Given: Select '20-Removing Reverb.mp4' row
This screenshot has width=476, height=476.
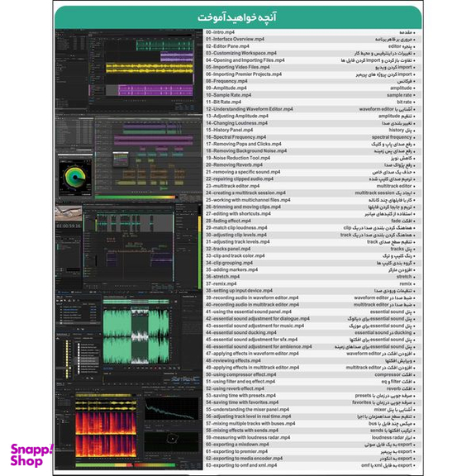Looking at the screenshot, I should click(312, 164).
